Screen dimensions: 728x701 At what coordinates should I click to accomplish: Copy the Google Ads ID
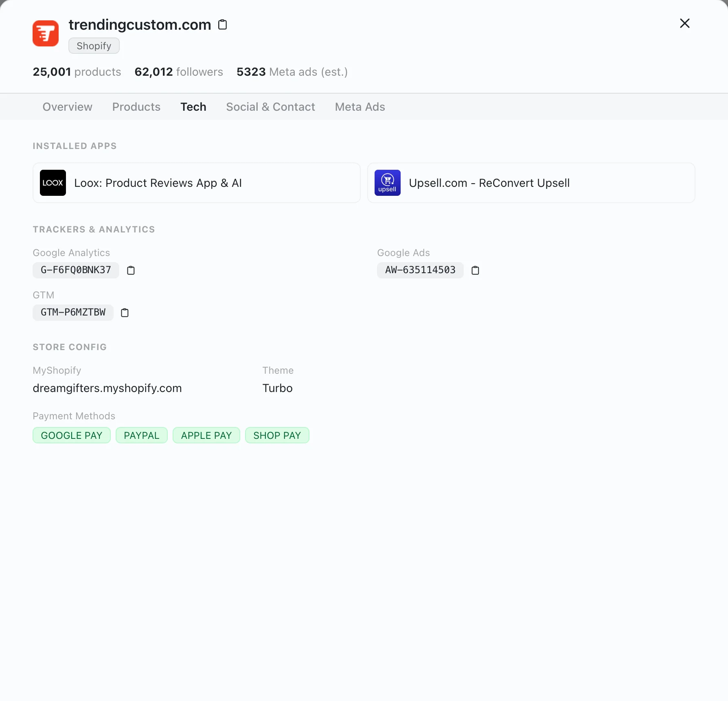point(475,270)
